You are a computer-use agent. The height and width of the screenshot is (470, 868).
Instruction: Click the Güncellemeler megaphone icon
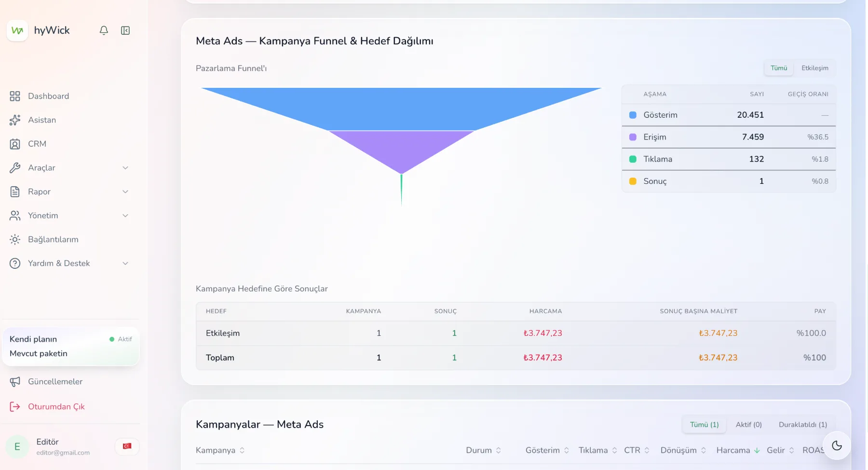coord(15,382)
